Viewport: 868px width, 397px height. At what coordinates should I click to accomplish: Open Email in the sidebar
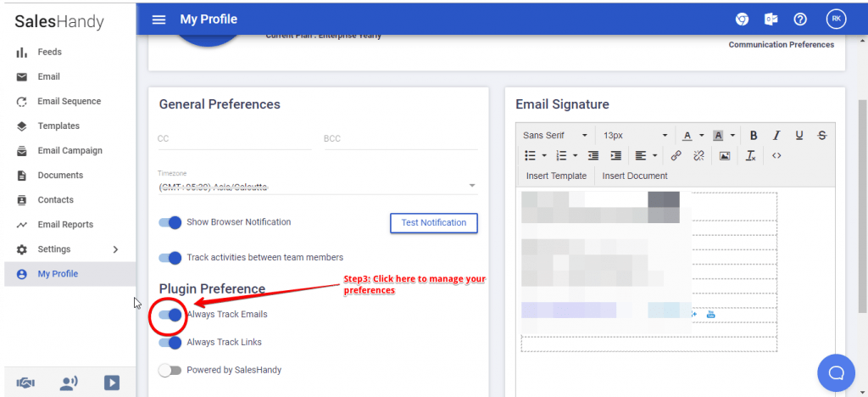click(68, 77)
